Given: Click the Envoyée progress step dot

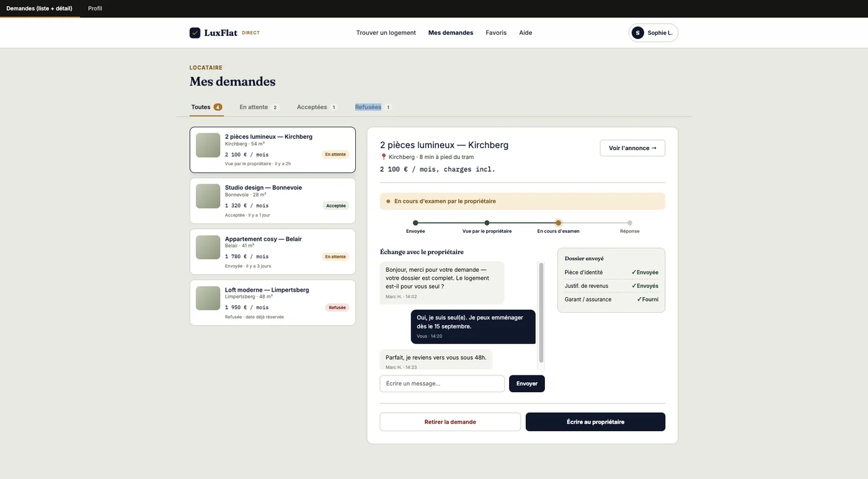Looking at the screenshot, I should click(x=415, y=223).
